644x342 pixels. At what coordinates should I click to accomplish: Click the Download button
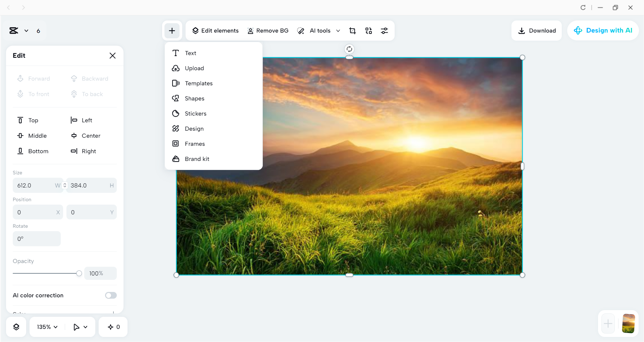point(537,31)
